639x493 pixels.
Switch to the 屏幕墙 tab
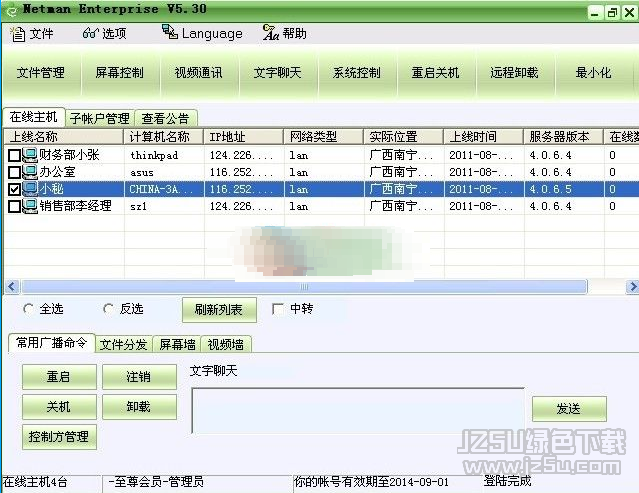(178, 345)
